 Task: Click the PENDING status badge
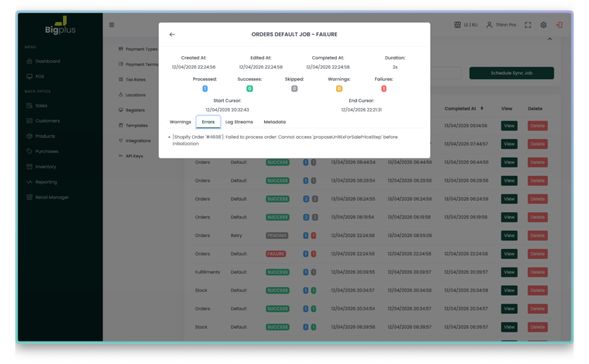[277, 236]
